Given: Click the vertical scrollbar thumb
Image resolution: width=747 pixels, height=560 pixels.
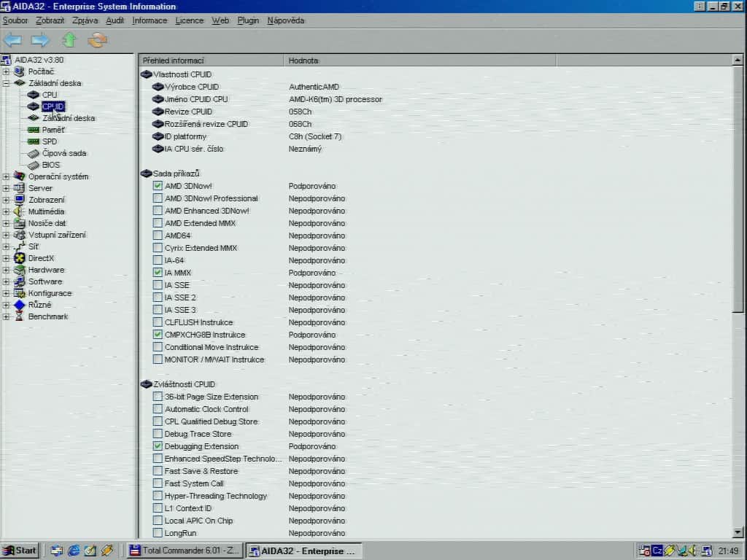Looking at the screenshot, I should click(738, 189).
